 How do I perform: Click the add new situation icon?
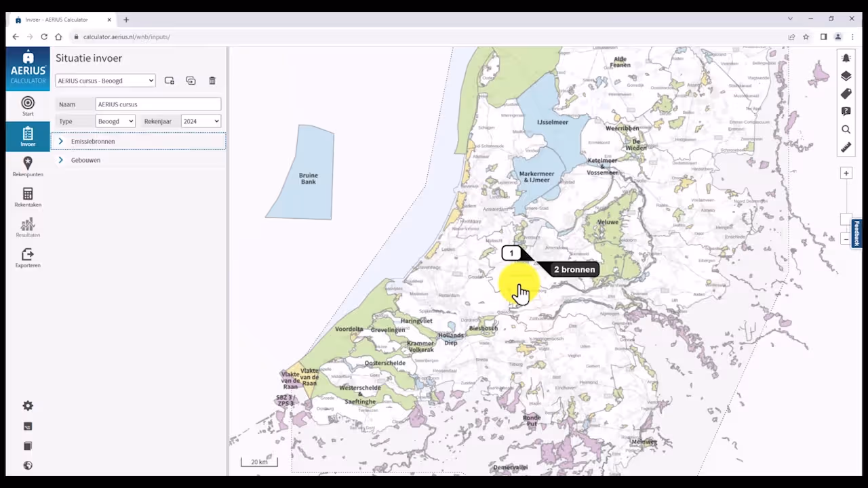pos(170,81)
